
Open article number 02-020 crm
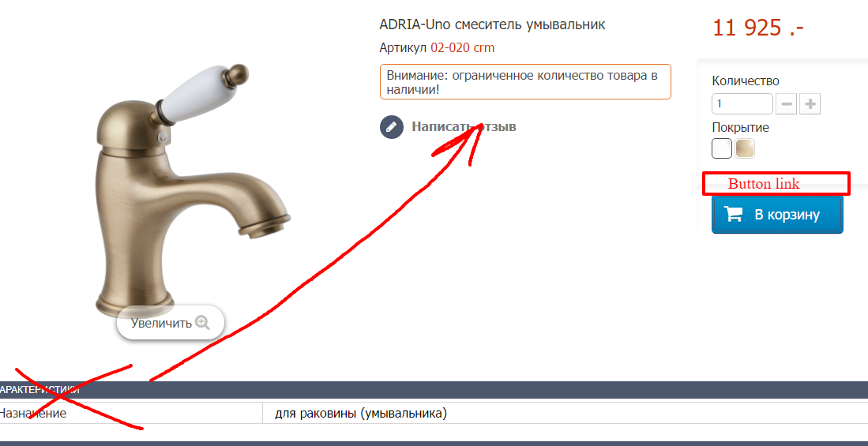point(463,48)
